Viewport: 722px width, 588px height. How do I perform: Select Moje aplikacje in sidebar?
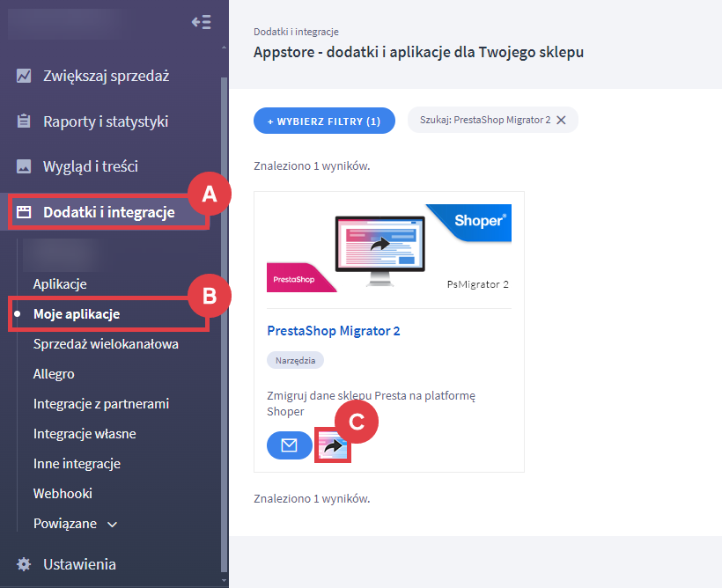76,314
